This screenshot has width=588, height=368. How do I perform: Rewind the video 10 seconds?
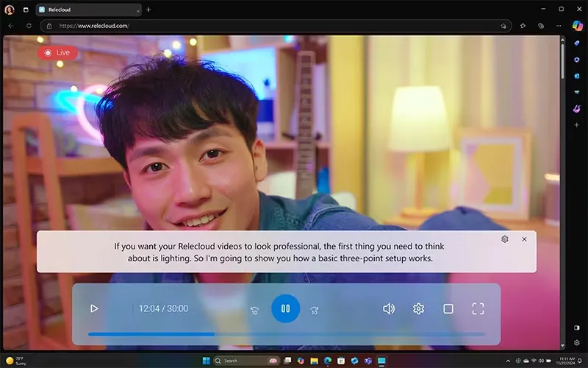click(254, 310)
